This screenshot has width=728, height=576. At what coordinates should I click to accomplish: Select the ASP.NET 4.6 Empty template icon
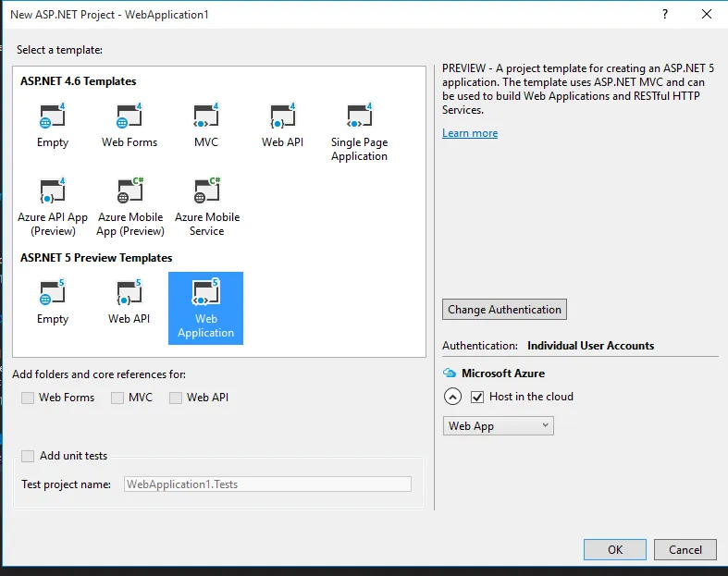[53, 116]
